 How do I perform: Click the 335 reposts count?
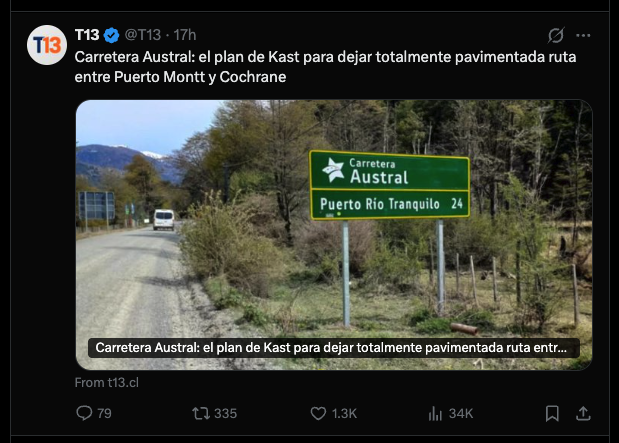225,413
